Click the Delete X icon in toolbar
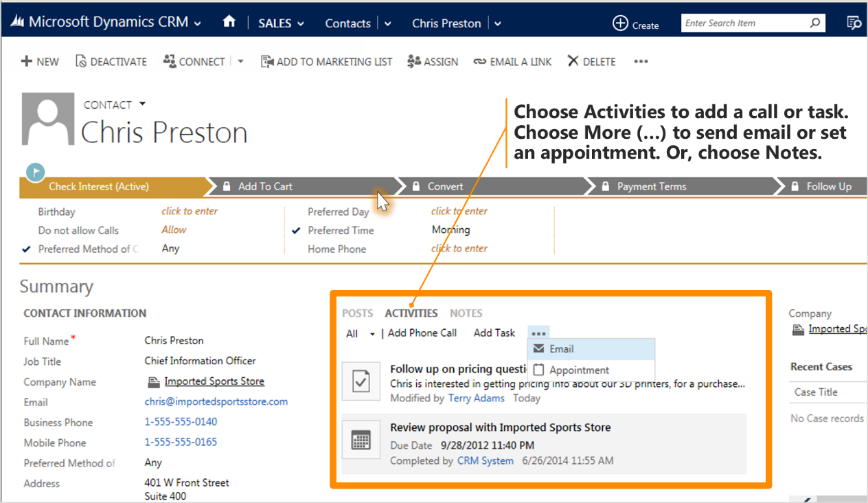This screenshot has width=868, height=503. pyautogui.click(x=573, y=61)
